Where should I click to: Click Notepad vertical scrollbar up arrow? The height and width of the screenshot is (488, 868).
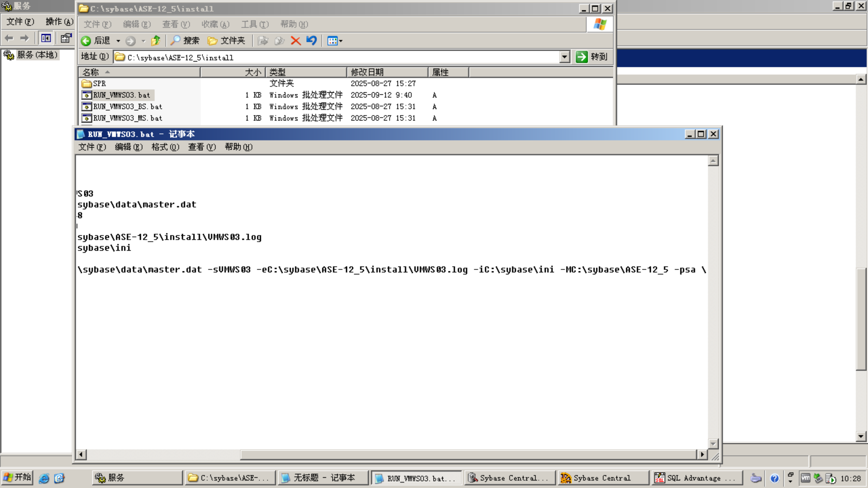713,161
